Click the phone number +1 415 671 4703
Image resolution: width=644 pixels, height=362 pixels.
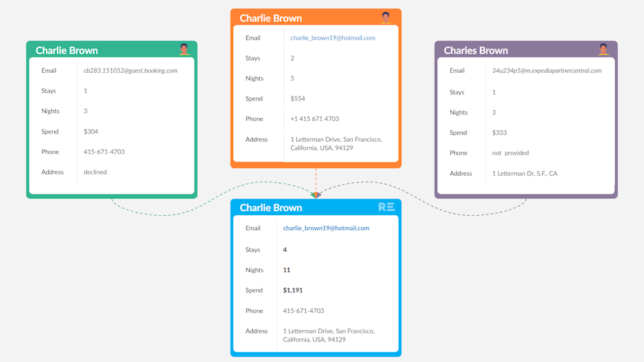coord(314,119)
